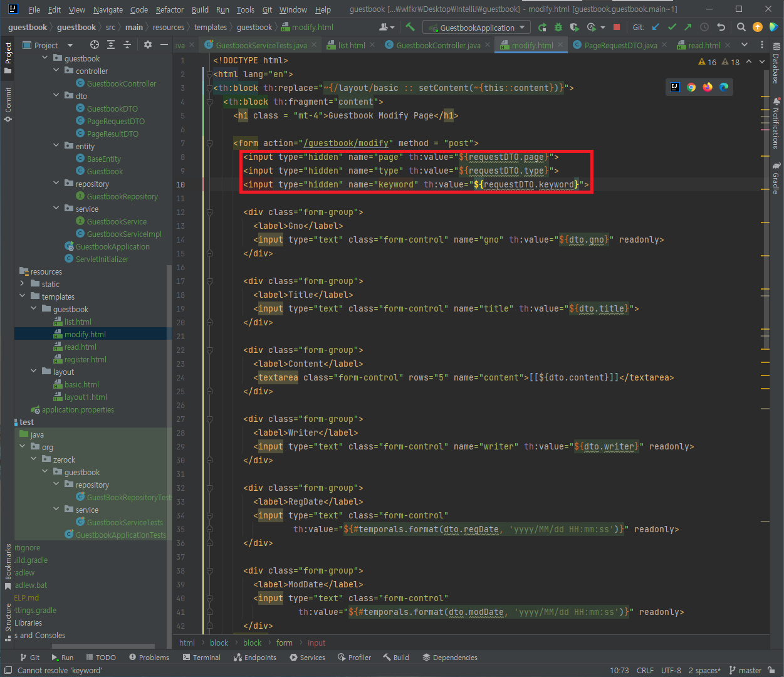Viewport: 784px width, 677px height.
Task: Go to next highlighted error arrow
Action: click(x=762, y=62)
